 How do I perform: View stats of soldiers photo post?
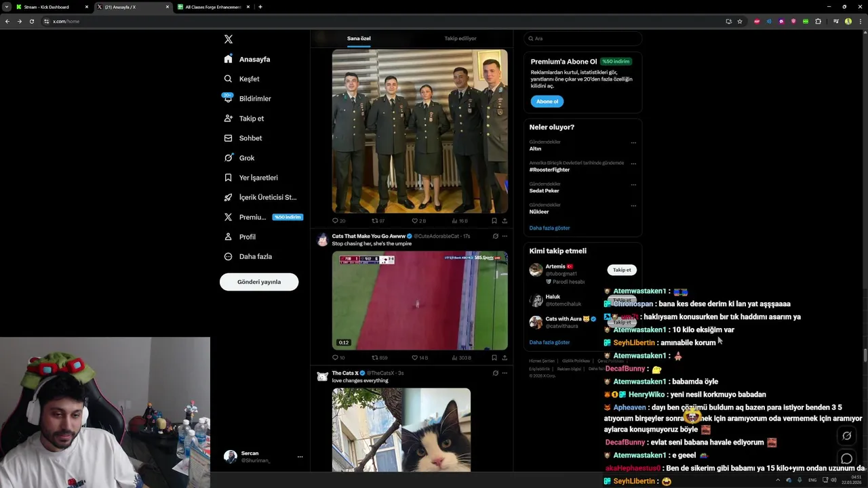[460, 221]
